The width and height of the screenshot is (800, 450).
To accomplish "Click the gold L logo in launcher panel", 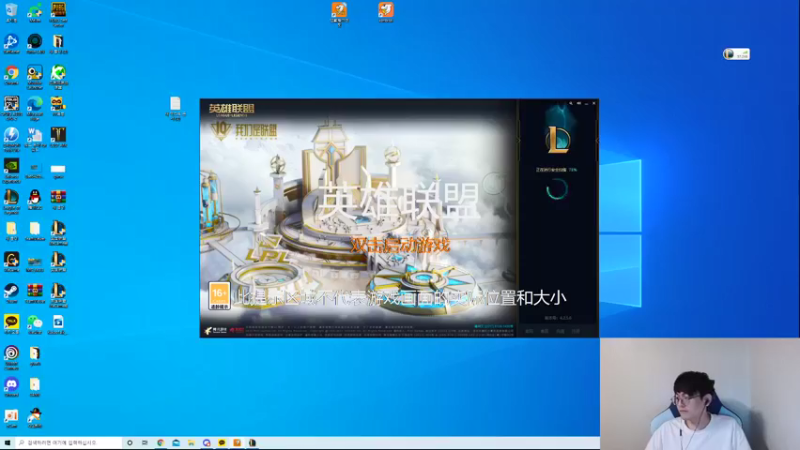I will (x=558, y=139).
